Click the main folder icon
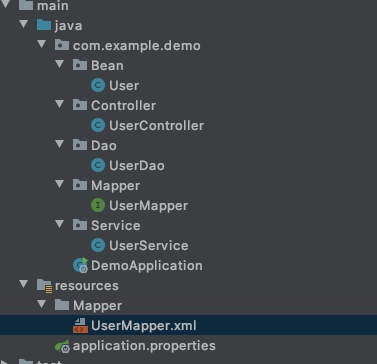Viewport: 377px width, 364px height. (x=26, y=5)
